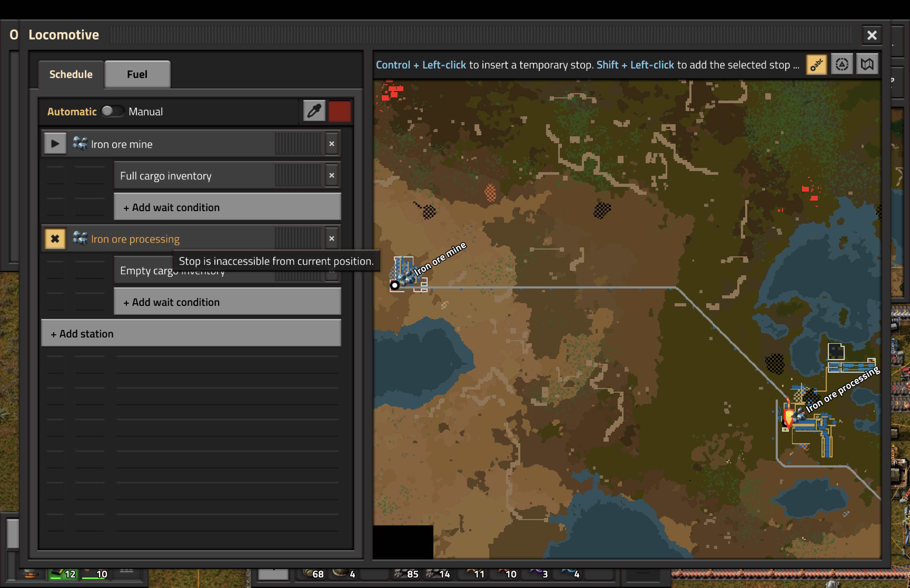Close the Locomotive window
Image resolution: width=910 pixels, height=588 pixels.
point(872,35)
